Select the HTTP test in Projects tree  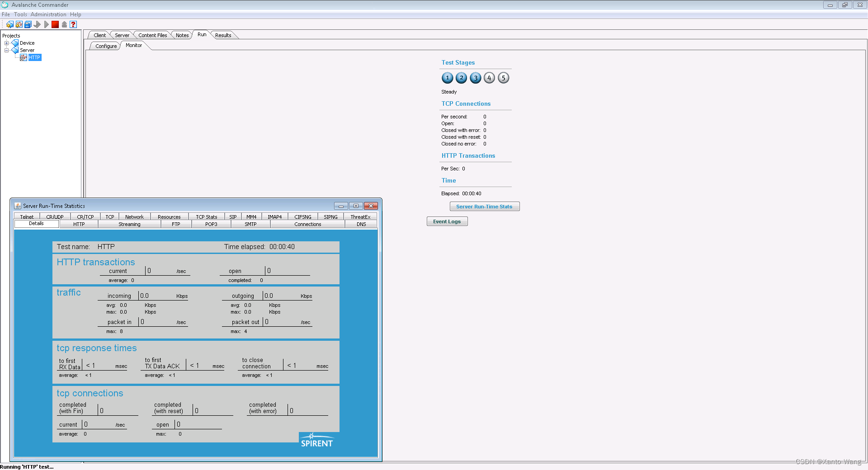35,57
